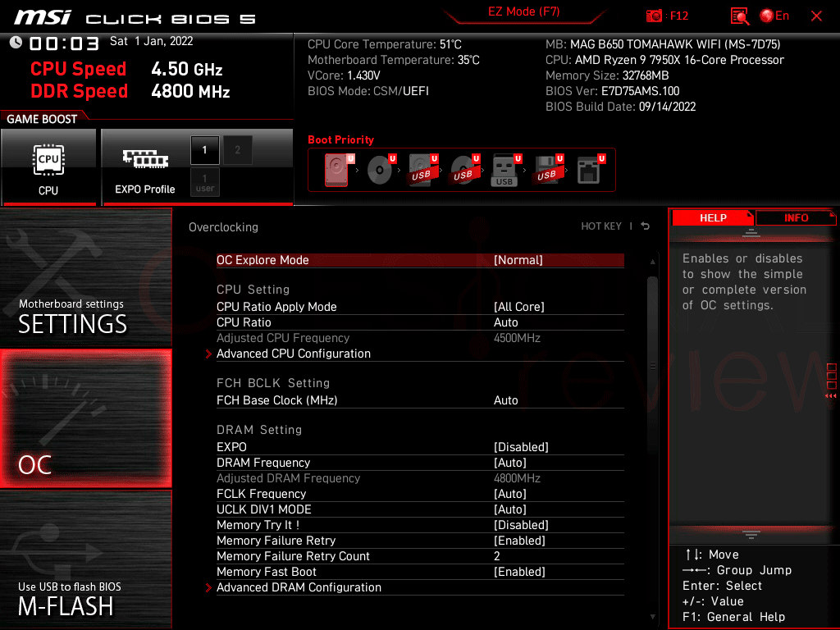840x630 pixels.
Task: Click the settings list down scroll arrow
Action: (652, 617)
